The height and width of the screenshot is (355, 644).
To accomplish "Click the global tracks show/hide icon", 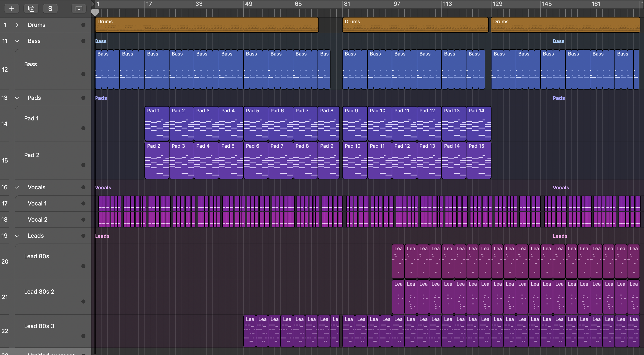I will tap(79, 9).
